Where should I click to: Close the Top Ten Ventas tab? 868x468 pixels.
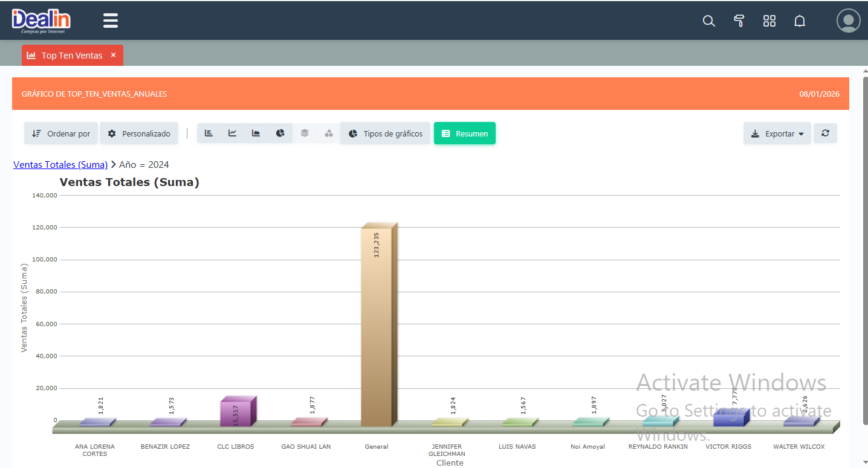(x=113, y=55)
